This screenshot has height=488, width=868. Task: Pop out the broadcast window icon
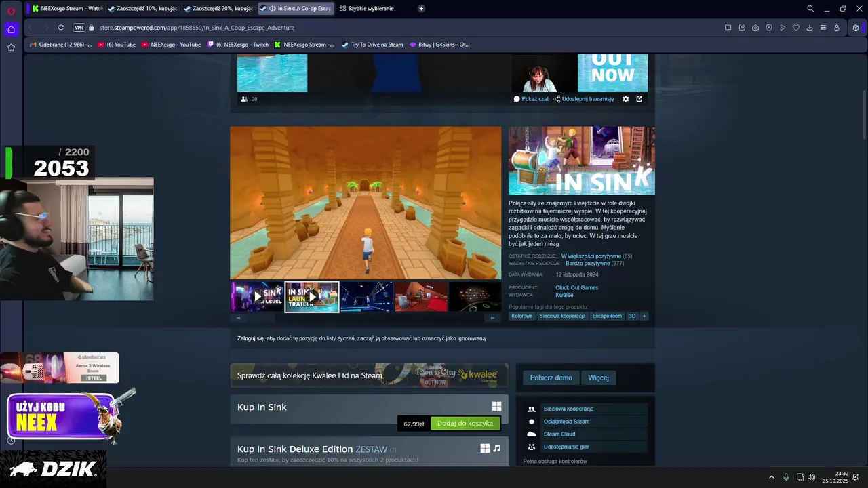(x=639, y=99)
